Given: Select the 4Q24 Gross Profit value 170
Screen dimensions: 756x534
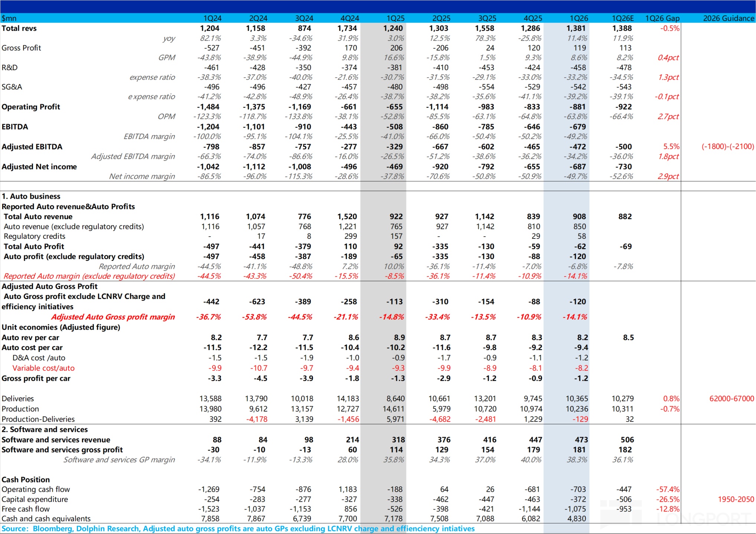Looking at the screenshot, I should click(x=351, y=48).
